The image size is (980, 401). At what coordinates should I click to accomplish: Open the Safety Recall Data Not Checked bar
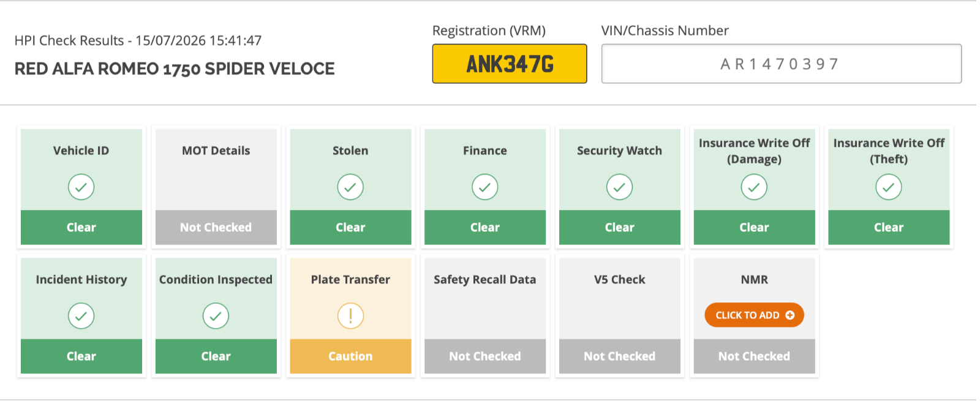click(485, 356)
